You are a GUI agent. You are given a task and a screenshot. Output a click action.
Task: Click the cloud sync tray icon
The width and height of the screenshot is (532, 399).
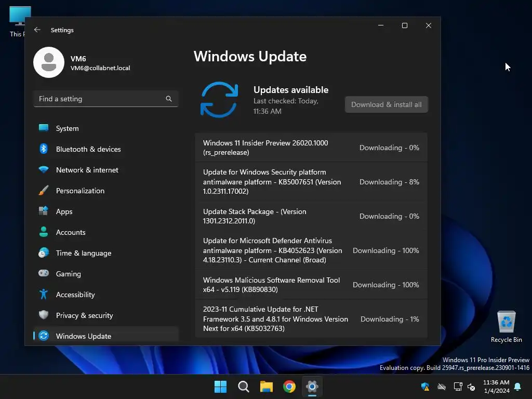pyautogui.click(x=442, y=387)
